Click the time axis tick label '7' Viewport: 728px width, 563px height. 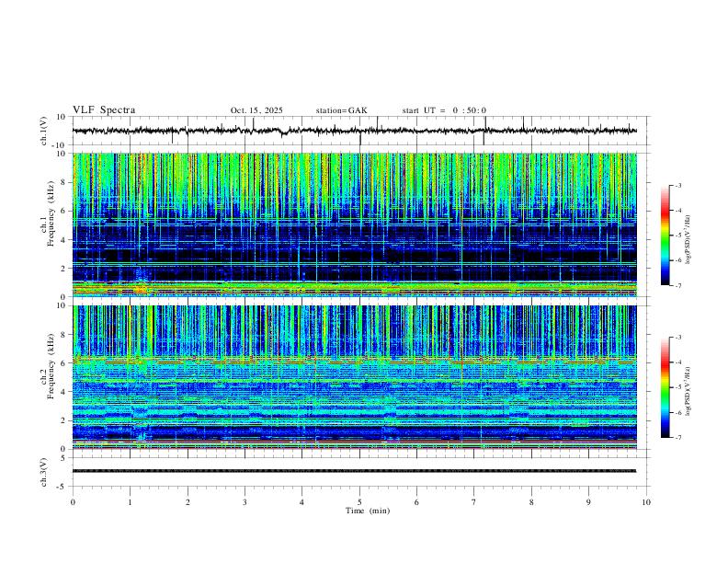pyautogui.click(x=474, y=502)
